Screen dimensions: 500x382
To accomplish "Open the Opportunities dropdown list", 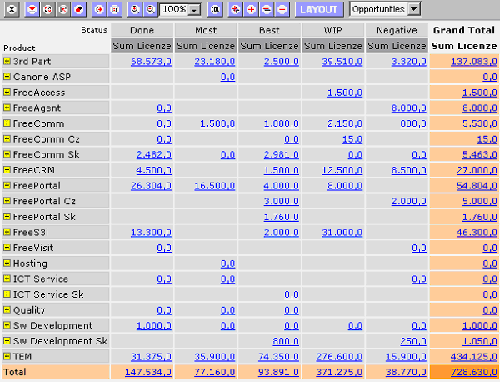I will pos(414,9).
